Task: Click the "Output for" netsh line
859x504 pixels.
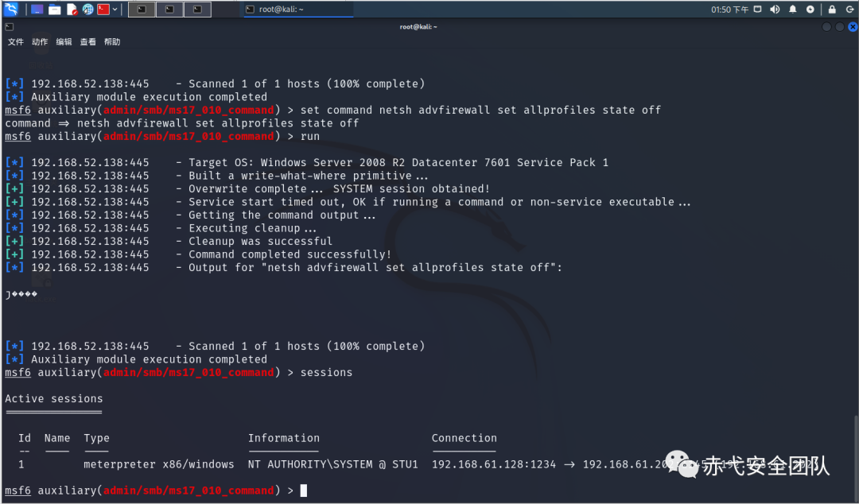Action: pos(284,268)
